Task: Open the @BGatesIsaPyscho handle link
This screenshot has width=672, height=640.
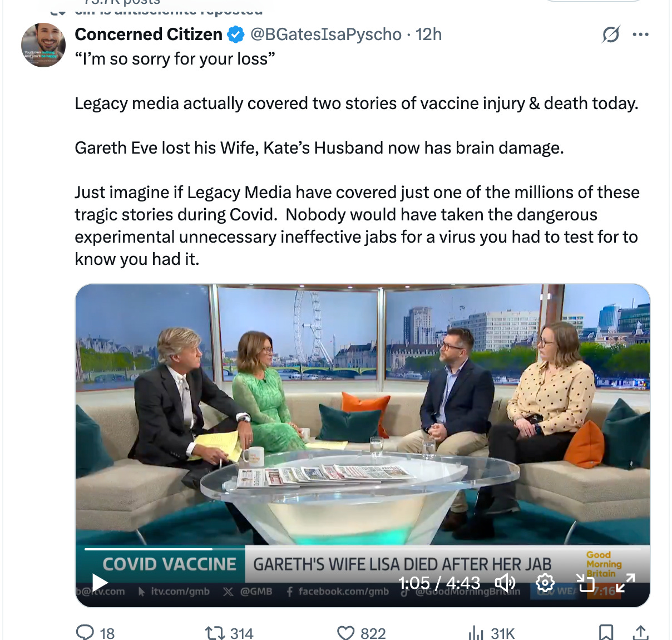Action: [326, 35]
